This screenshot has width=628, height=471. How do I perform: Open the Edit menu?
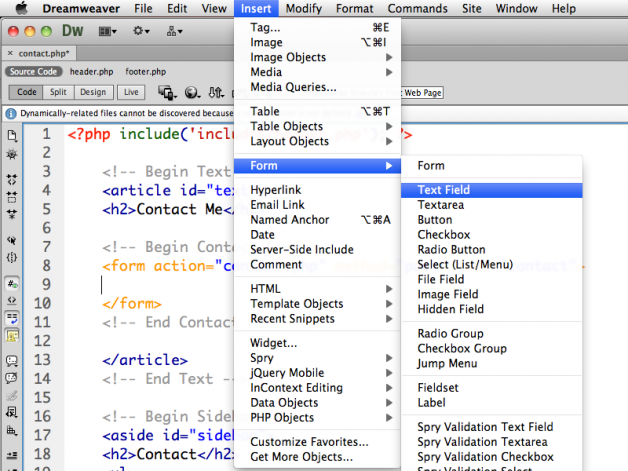pyautogui.click(x=177, y=8)
